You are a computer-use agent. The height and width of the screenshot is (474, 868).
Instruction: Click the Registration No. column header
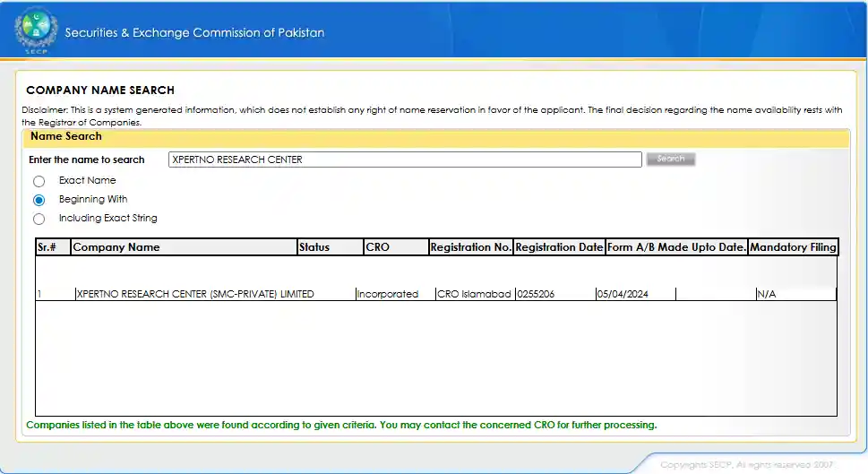471,247
